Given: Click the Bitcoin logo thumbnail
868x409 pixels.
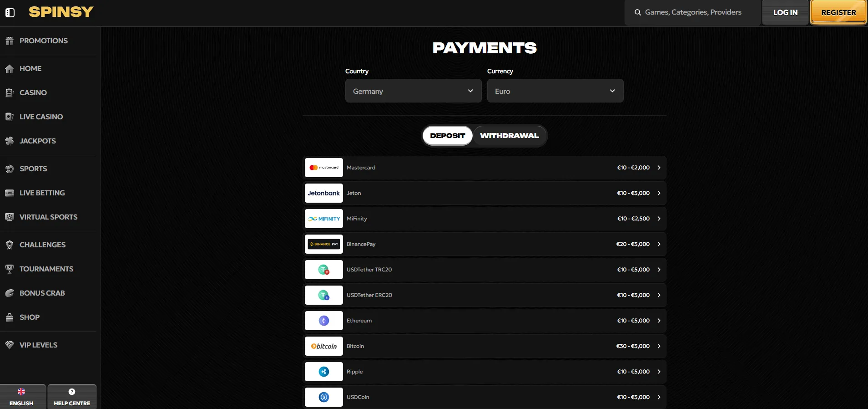Looking at the screenshot, I should 324,346.
